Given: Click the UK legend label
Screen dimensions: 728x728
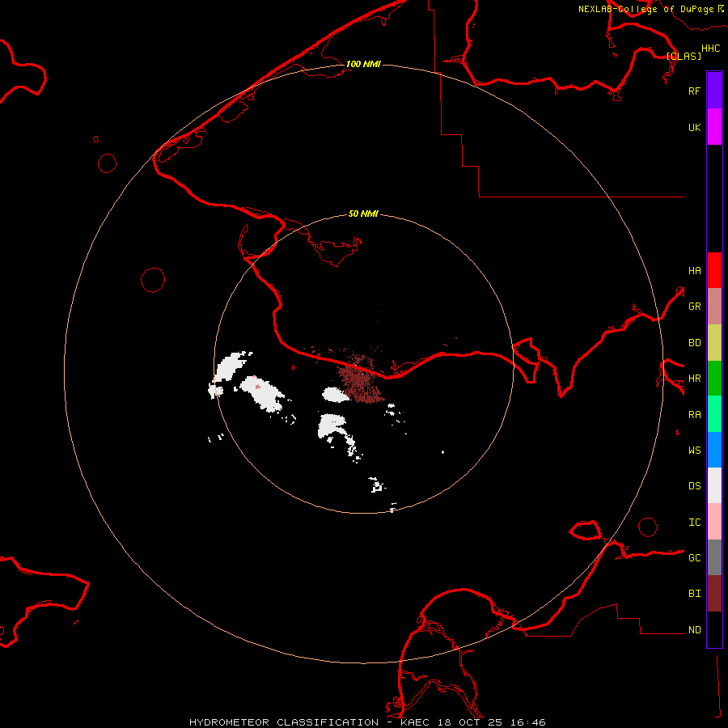Looking at the screenshot, I should click(x=694, y=127).
